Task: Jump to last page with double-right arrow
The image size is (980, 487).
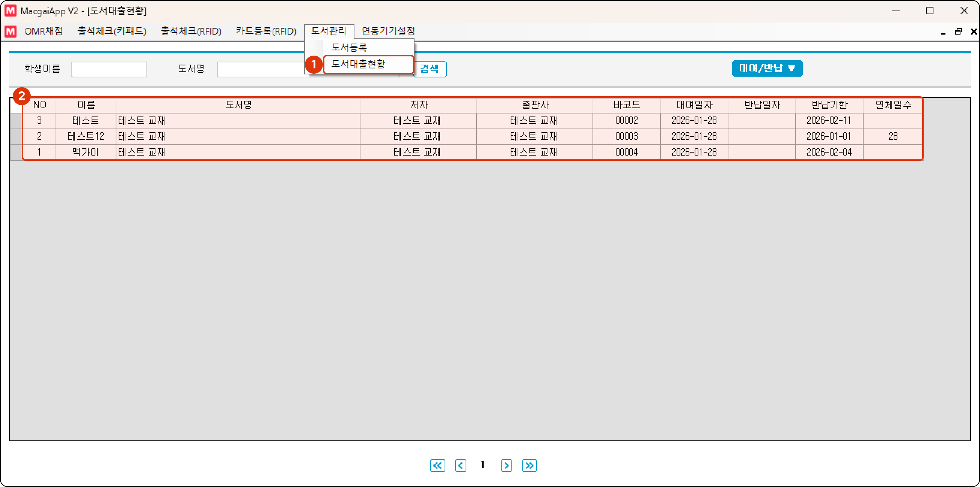Action: coord(529,465)
